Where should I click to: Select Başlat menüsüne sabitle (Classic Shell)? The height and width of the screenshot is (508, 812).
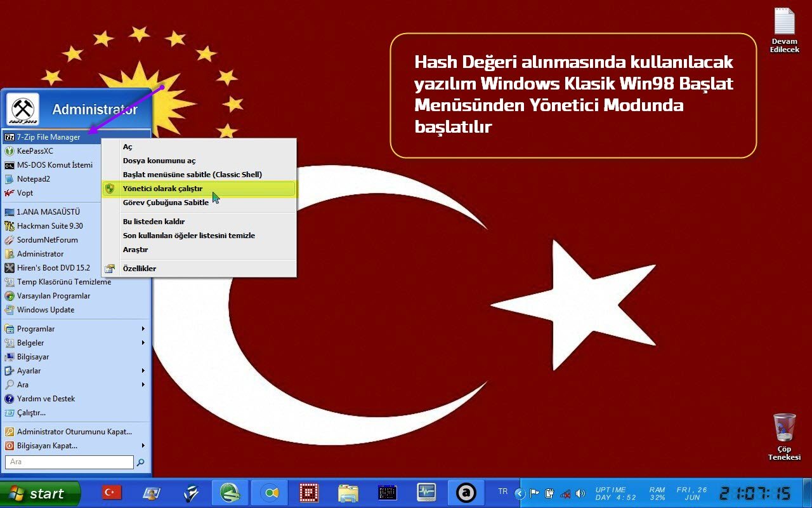[x=199, y=175]
